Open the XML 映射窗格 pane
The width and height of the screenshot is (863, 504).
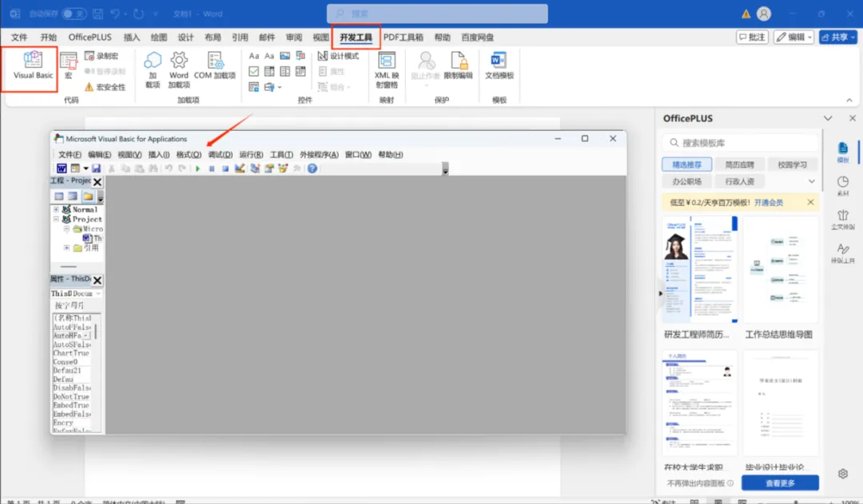387,69
